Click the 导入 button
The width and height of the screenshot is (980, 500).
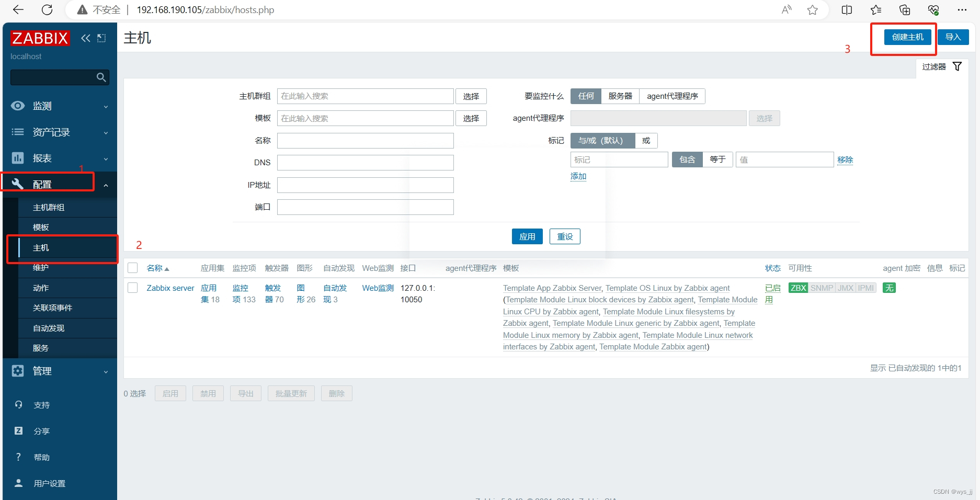tap(953, 37)
